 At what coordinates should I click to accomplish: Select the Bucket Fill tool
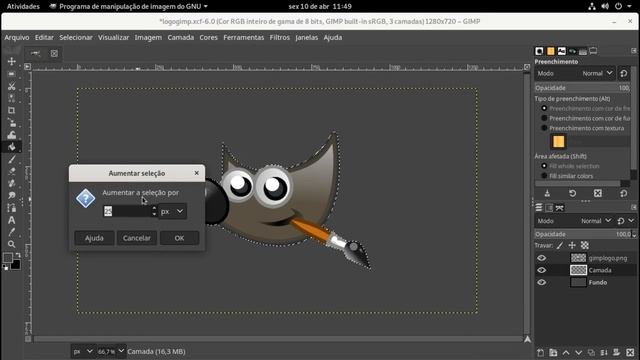coord(11,147)
